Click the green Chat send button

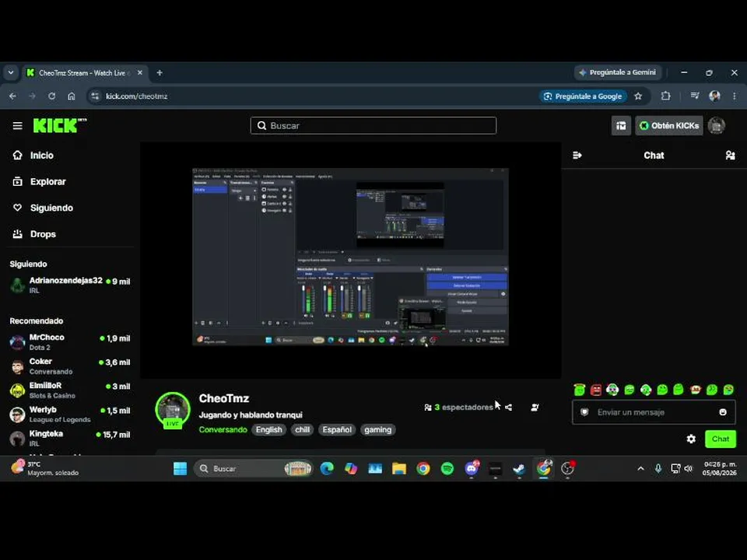coord(721,439)
